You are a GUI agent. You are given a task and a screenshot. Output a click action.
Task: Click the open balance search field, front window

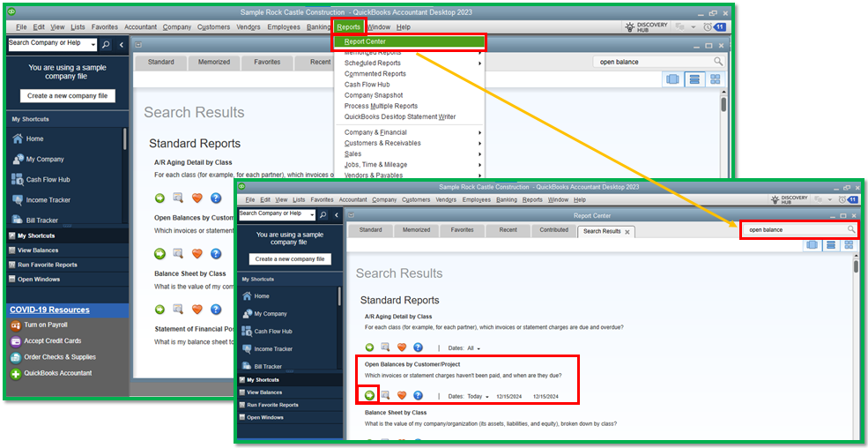799,229
